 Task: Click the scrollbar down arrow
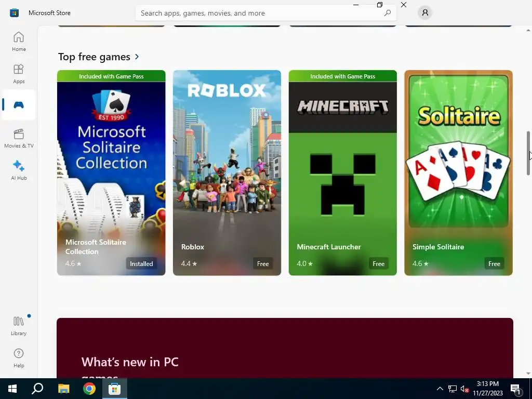[x=528, y=374]
